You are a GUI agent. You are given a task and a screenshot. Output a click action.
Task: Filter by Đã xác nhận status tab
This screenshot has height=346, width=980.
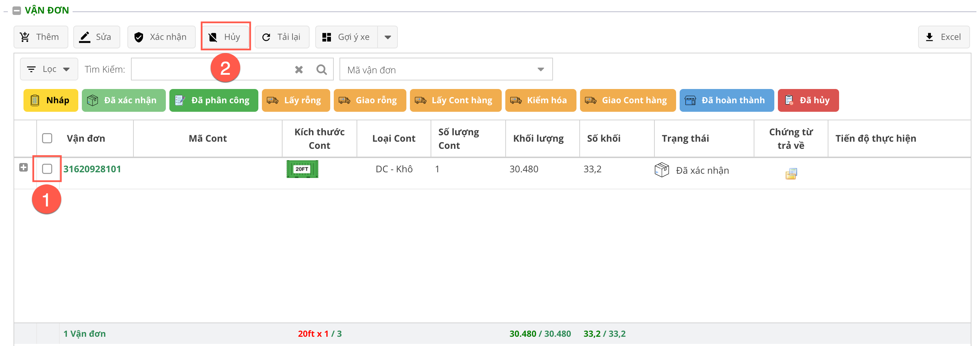(123, 100)
